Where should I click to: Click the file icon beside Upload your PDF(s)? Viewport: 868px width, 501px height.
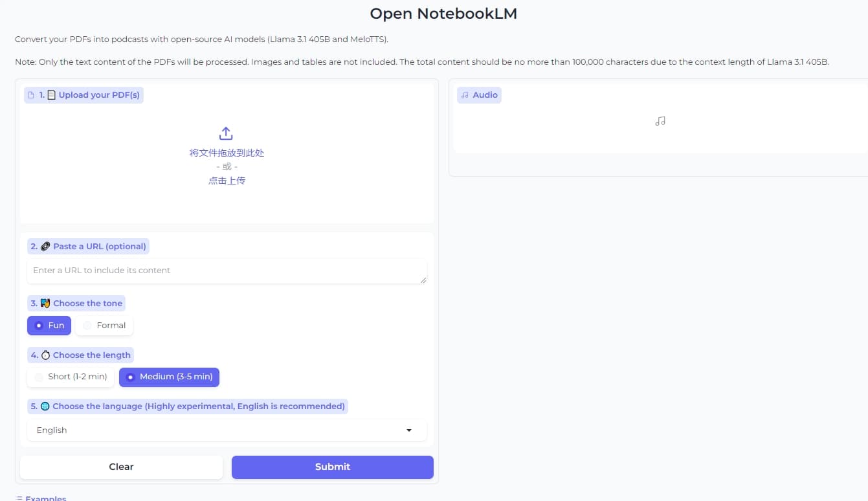30,95
